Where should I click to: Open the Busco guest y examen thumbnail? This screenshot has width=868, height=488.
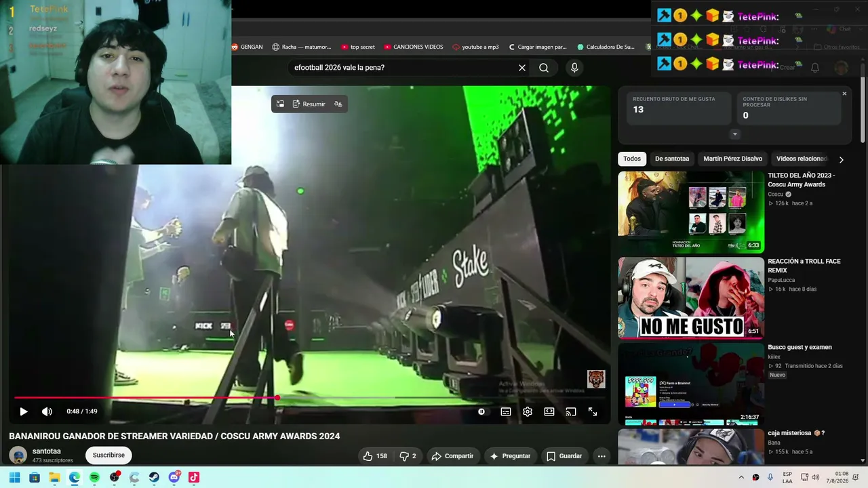pyautogui.click(x=691, y=384)
